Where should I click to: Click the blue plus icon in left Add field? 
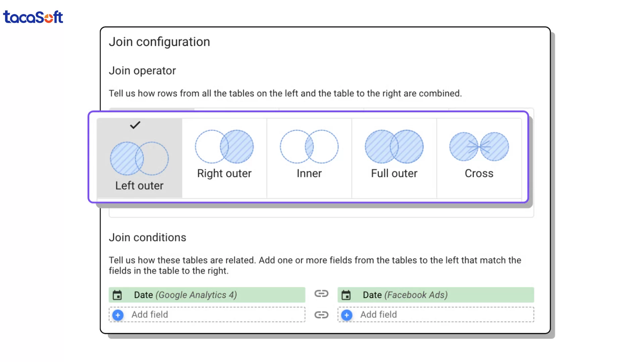coord(118,315)
